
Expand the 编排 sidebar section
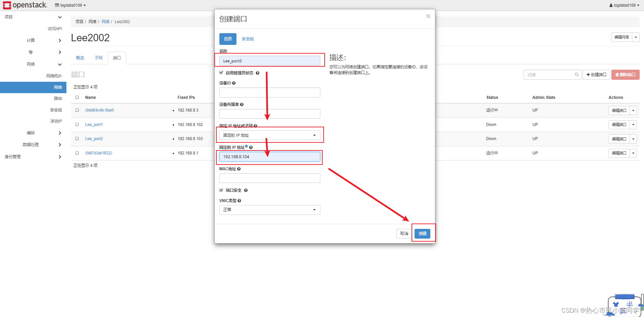[x=60, y=133]
